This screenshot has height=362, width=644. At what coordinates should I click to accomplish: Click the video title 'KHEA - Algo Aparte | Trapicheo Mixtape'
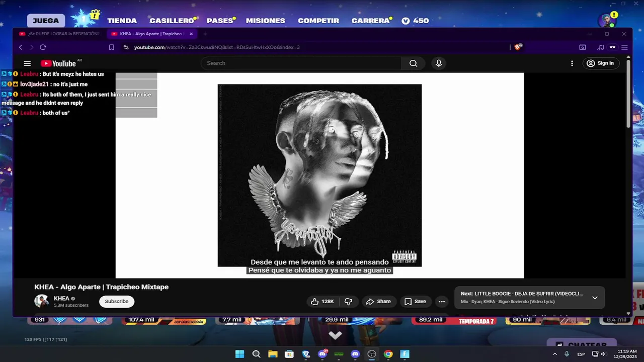pos(101,287)
